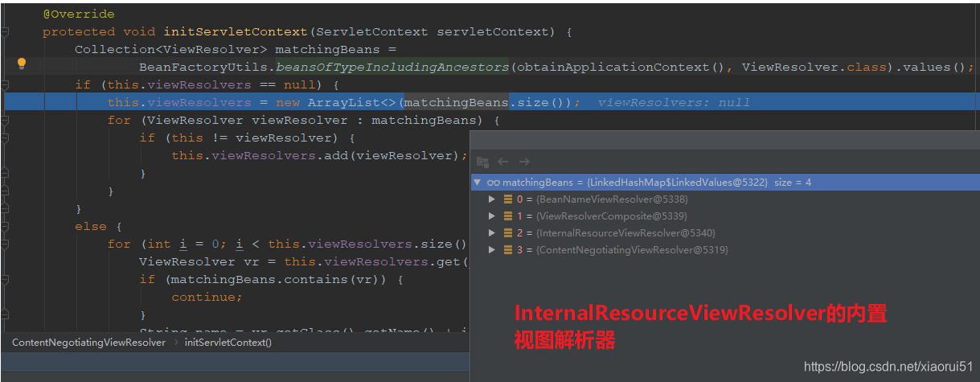Click the glasses watch icon beside matchingBeans

click(494, 183)
